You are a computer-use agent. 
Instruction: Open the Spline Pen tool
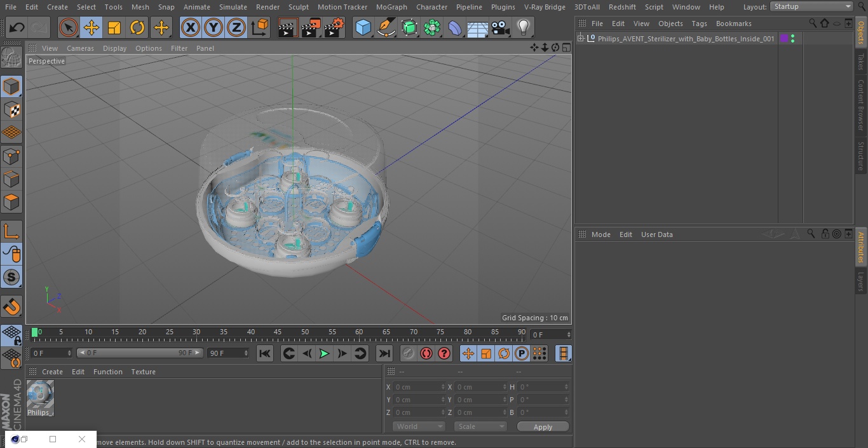386,27
